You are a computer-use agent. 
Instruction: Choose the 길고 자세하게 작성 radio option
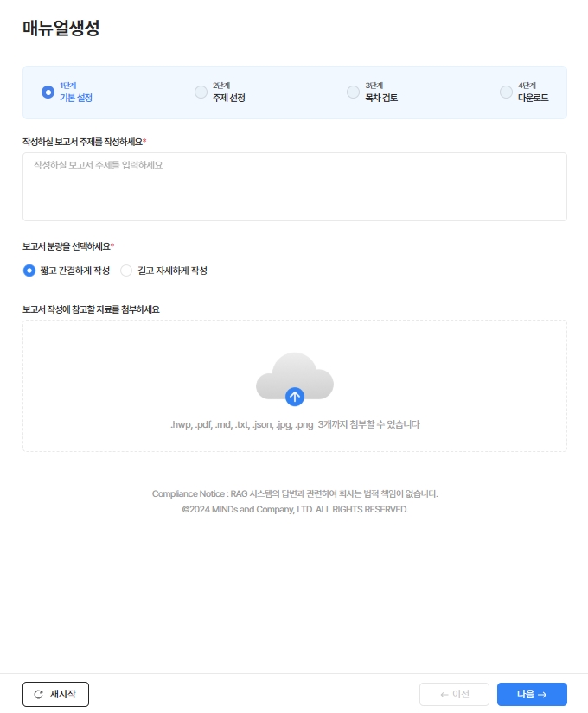[126, 271]
